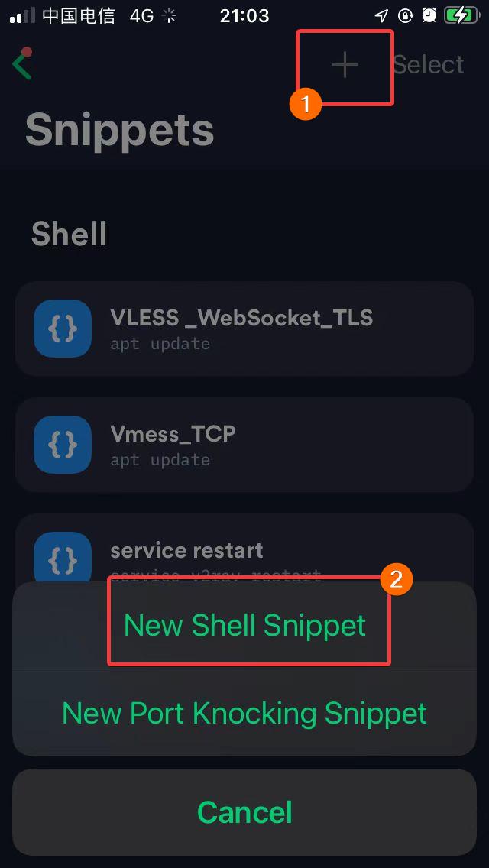Tap the Vmess_TCP snippet braces icon
489x868 pixels.
coord(62,445)
